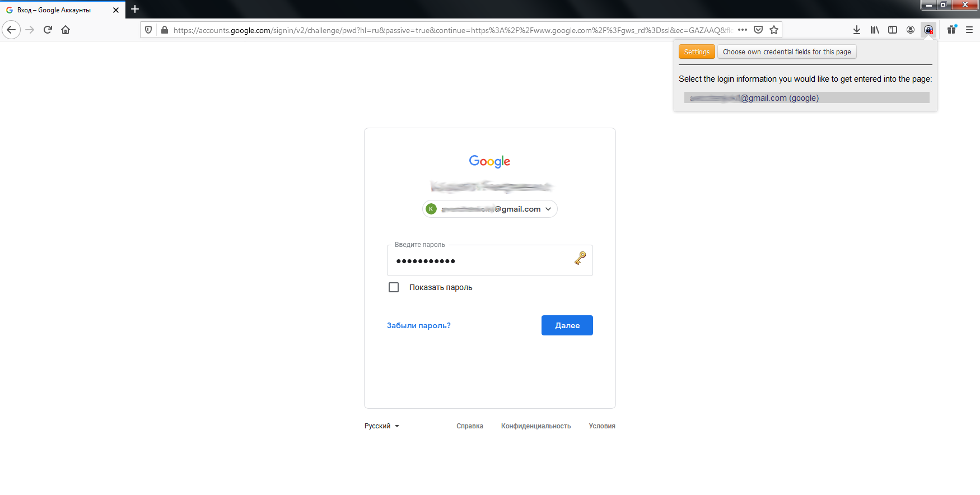
Task: Toggle the sidebars icon
Action: (x=893, y=30)
